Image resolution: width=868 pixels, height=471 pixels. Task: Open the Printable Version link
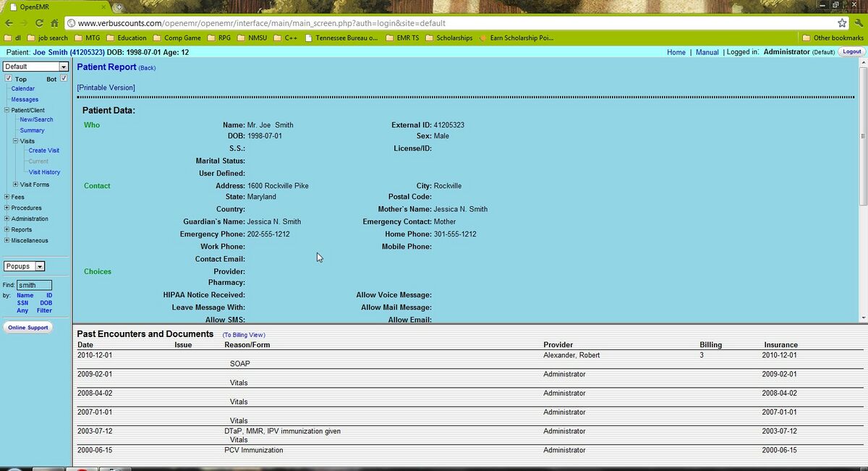[x=106, y=88]
